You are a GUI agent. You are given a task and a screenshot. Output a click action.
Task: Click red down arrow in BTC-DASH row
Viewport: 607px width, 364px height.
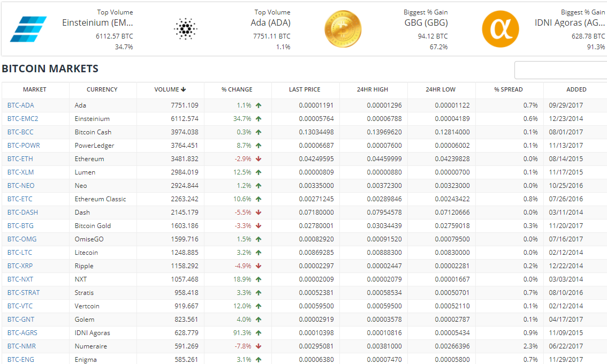point(259,212)
